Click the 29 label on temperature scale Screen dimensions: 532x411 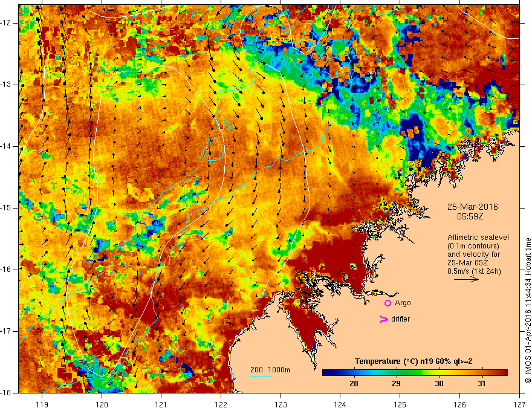pyautogui.click(x=396, y=384)
